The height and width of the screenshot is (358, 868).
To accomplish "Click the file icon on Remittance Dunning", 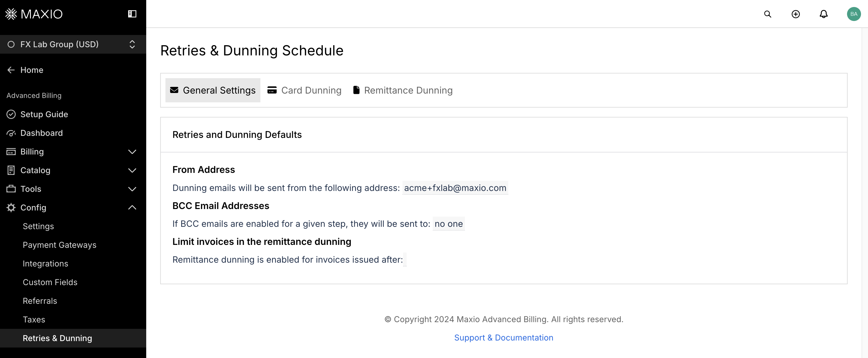I will (356, 90).
